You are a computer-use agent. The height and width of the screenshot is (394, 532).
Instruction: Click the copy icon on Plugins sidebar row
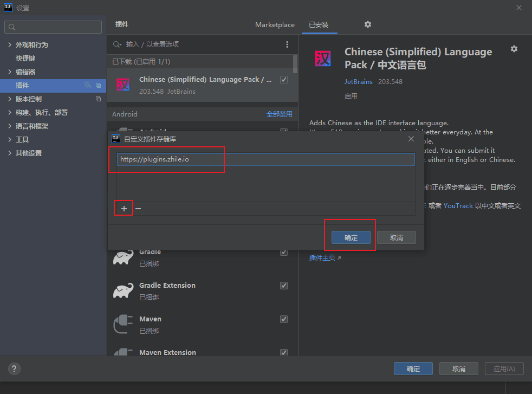[x=99, y=86]
